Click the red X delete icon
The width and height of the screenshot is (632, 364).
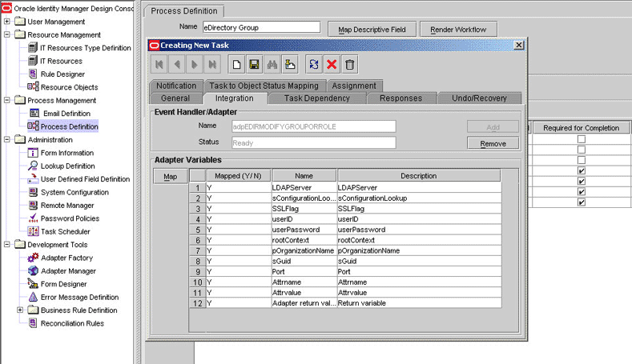pos(332,65)
